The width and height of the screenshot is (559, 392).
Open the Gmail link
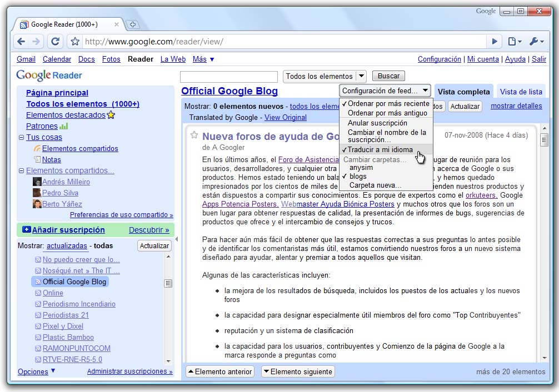(26, 59)
